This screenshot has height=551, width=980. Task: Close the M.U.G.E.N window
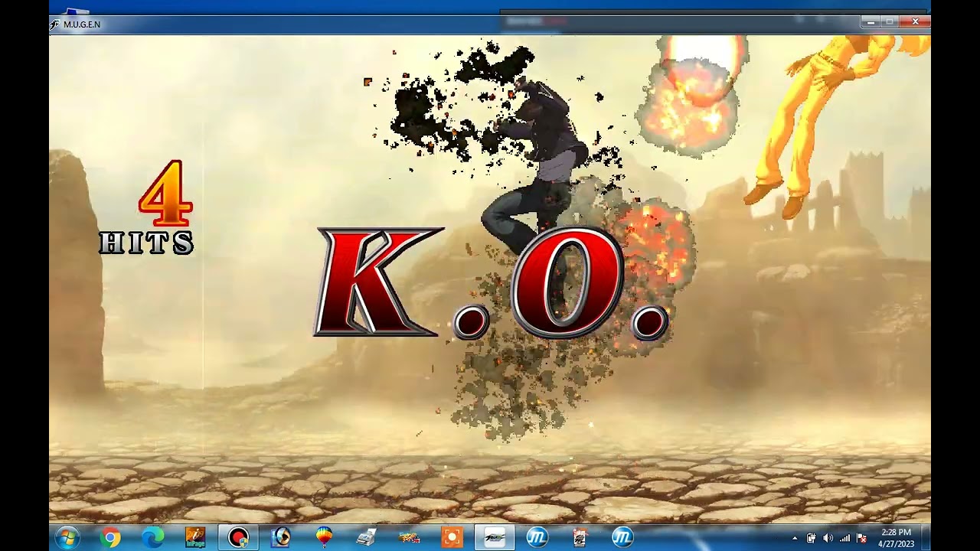pyautogui.click(x=915, y=22)
